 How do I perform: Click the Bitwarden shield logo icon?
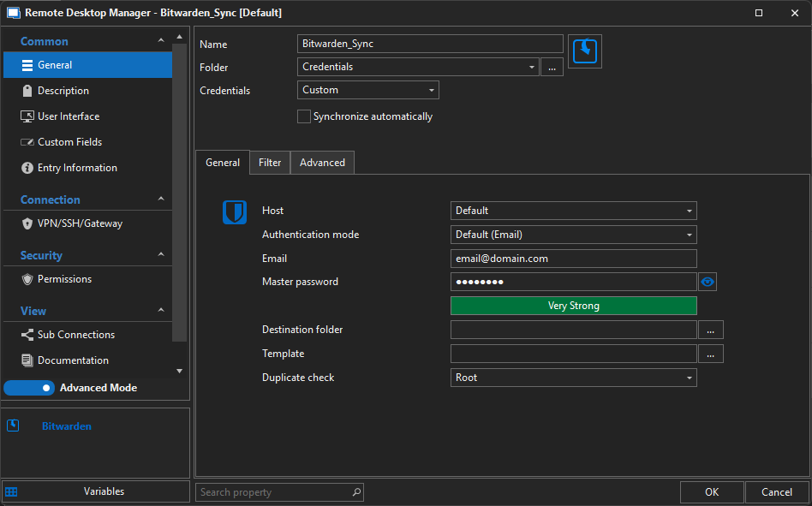tap(235, 212)
